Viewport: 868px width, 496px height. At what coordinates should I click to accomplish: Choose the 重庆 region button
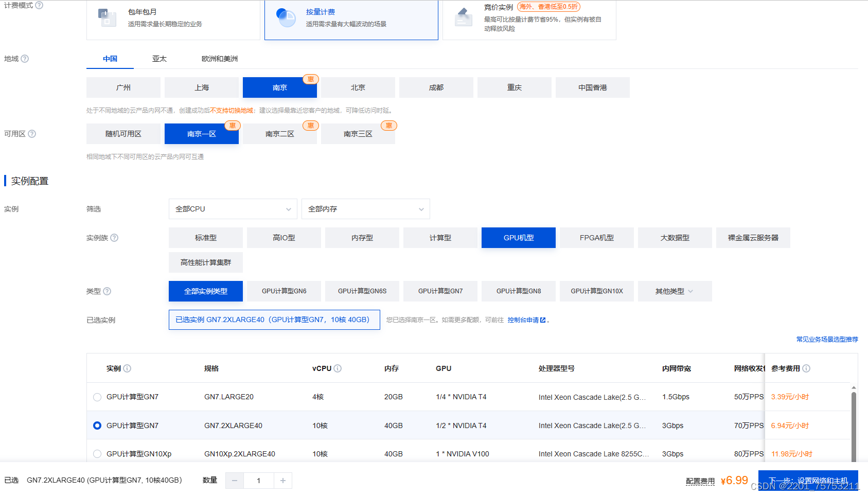click(515, 87)
